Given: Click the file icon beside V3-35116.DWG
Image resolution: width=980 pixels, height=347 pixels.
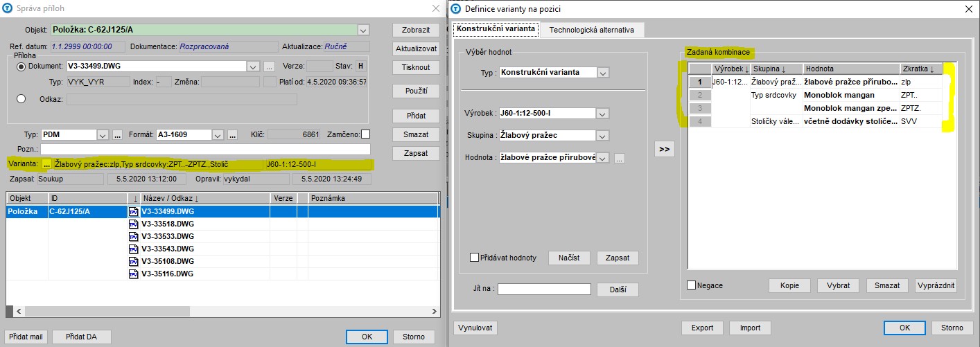Looking at the screenshot, I should tap(134, 274).
